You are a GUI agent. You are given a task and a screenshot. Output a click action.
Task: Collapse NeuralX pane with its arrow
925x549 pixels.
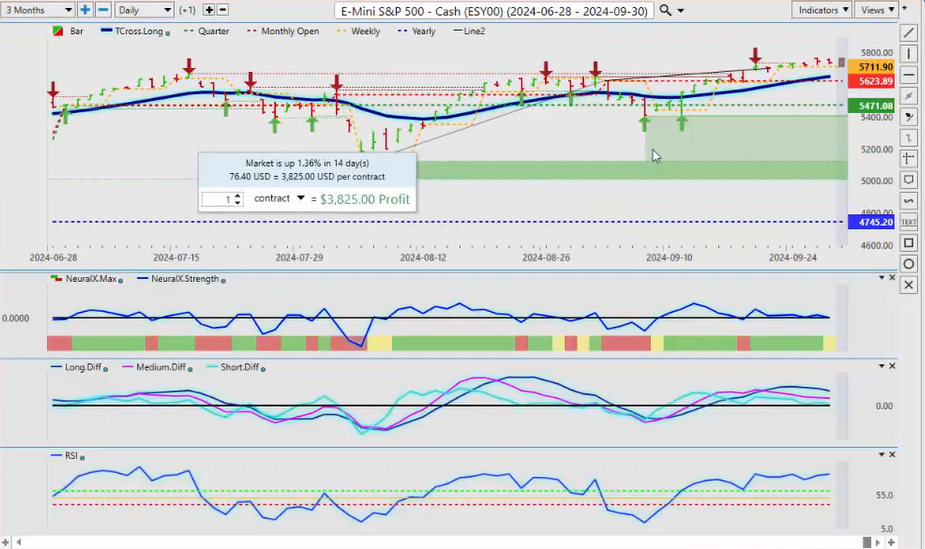pos(881,277)
